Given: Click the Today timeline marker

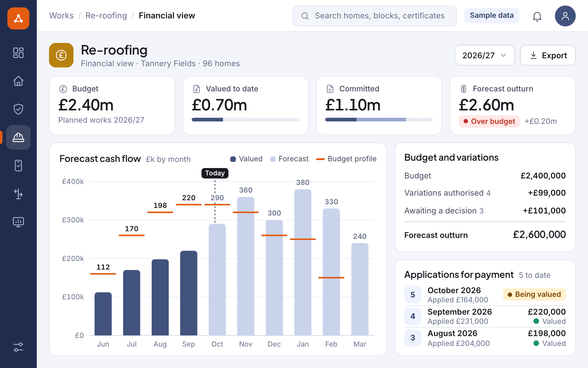Looking at the screenshot, I should (x=215, y=173).
